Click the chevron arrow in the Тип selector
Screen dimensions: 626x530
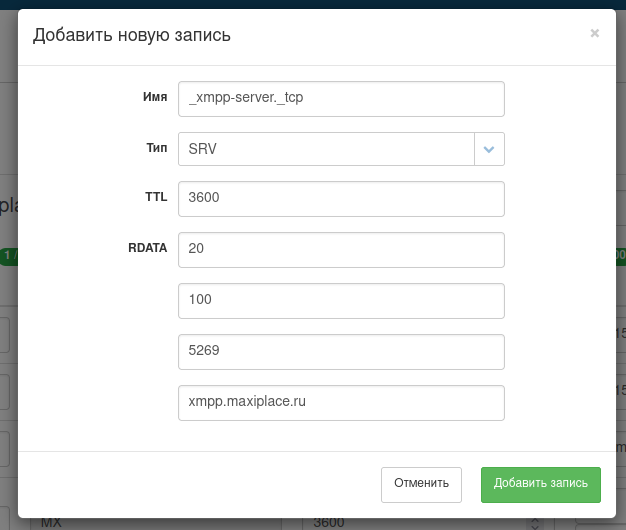(489, 149)
